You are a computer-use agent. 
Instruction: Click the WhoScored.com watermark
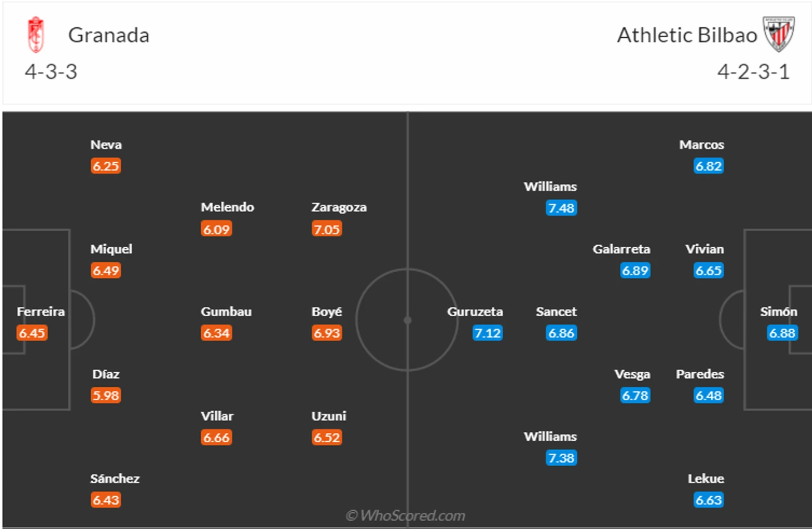[405, 516]
